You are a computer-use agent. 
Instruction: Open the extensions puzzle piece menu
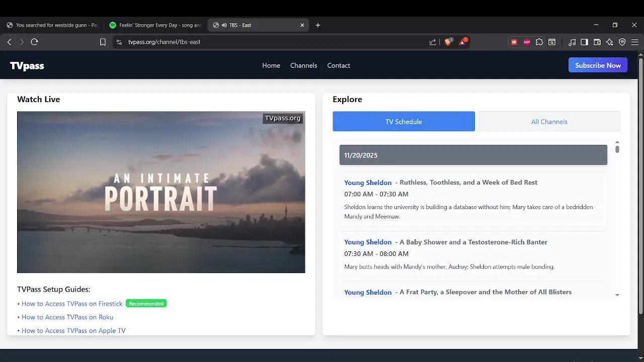(539, 42)
